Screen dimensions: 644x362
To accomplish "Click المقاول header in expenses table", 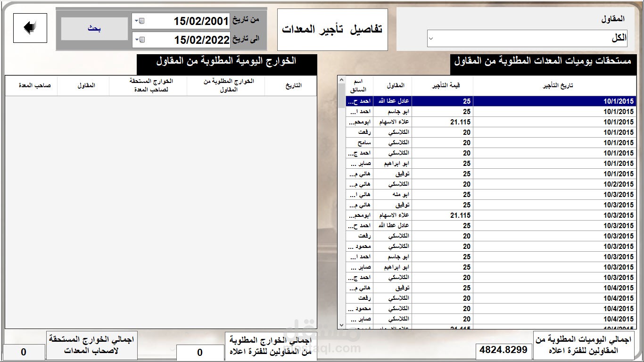I will [83, 86].
